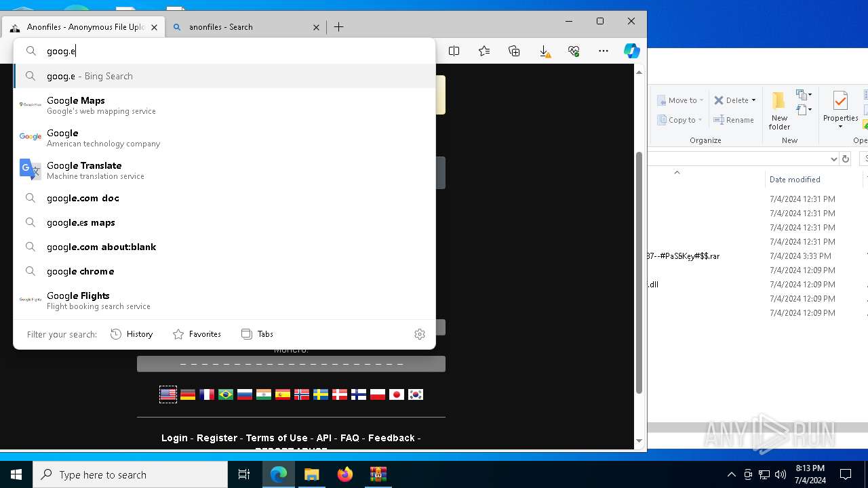The height and width of the screenshot is (488, 868).
Task: Select the Indian flag language
Action: point(264,394)
